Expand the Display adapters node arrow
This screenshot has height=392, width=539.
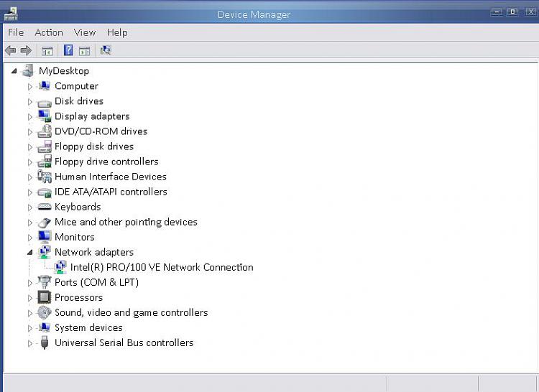point(30,117)
